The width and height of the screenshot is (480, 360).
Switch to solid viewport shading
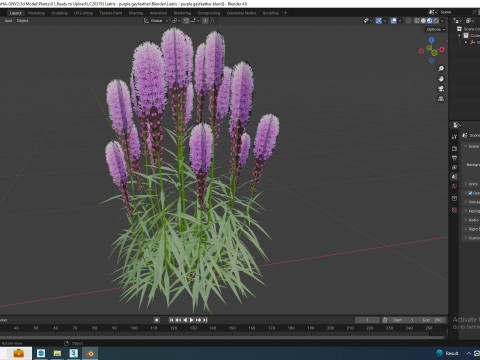(423, 21)
